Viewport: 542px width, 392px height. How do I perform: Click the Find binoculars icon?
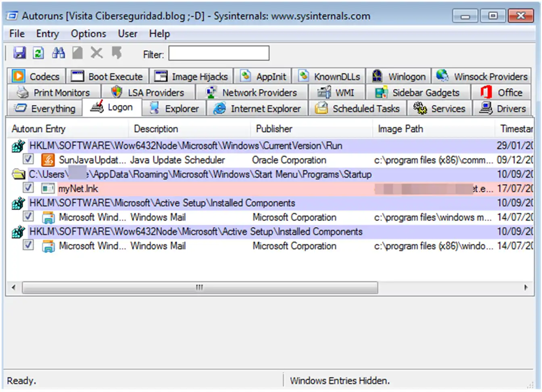point(58,53)
